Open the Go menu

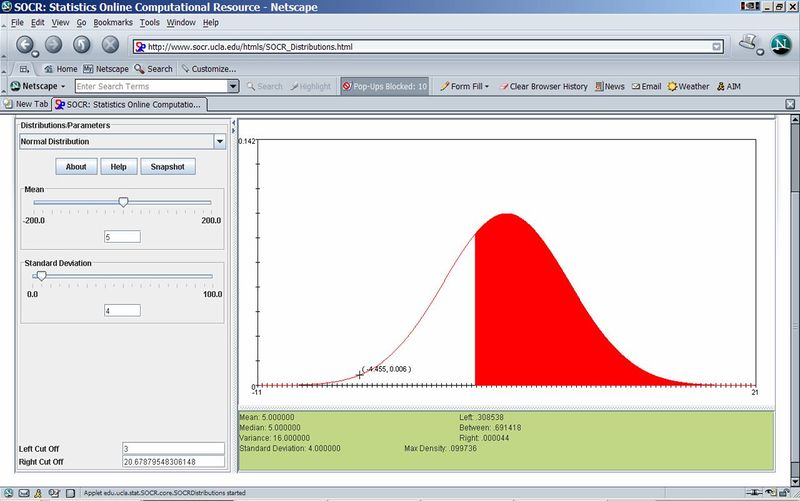coord(81,22)
